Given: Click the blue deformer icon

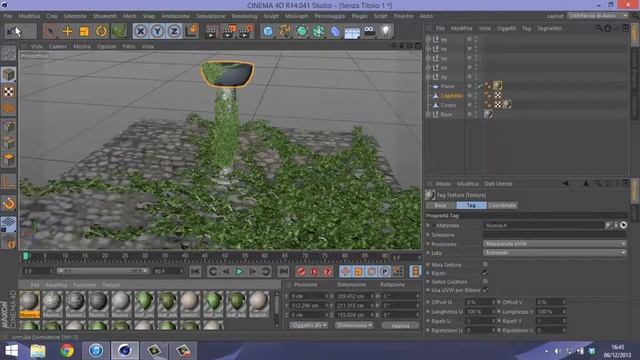Looking at the screenshot, I should (x=336, y=31).
